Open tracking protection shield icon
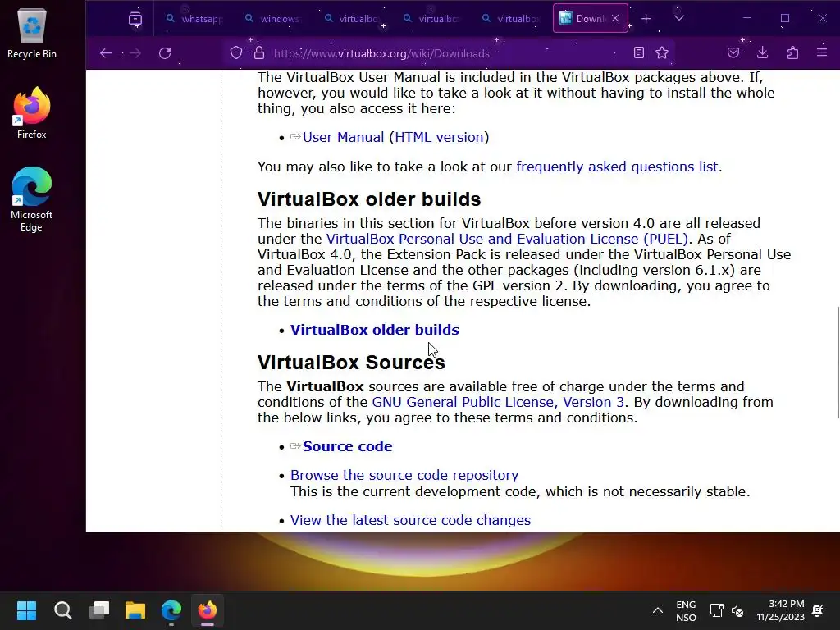This screenshot has width=840, height=630. point(236,52)
